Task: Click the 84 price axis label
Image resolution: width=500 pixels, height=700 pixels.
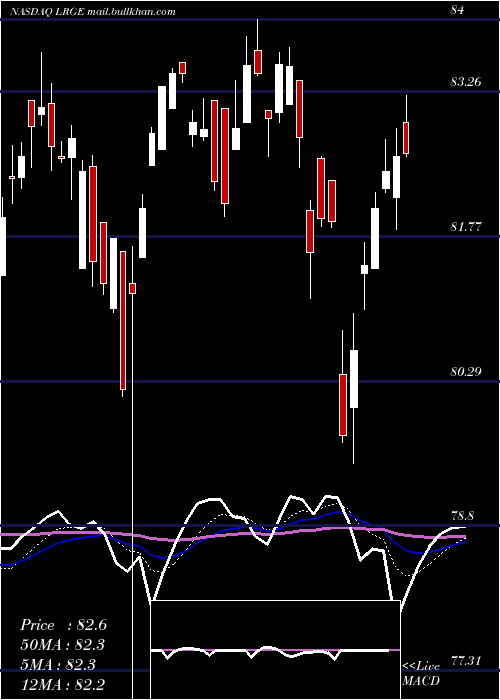Action: (x=457, y=10)
